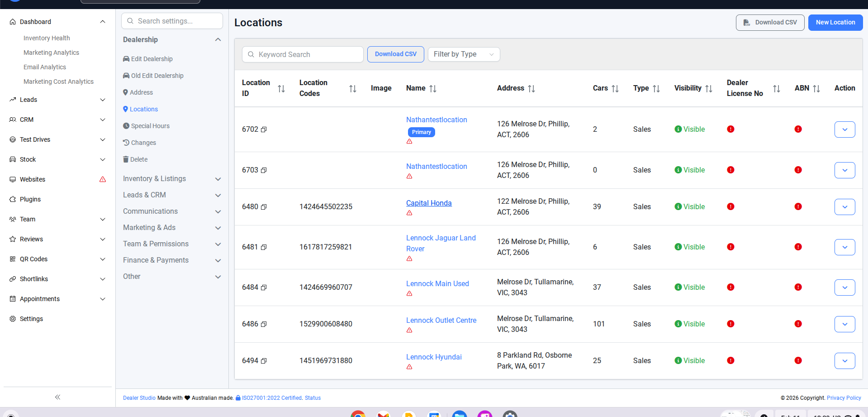Click the red warning icon under Capital Honda
This screenshot has width=868, height=417.
pyautogui.click(x=409, y=213)
